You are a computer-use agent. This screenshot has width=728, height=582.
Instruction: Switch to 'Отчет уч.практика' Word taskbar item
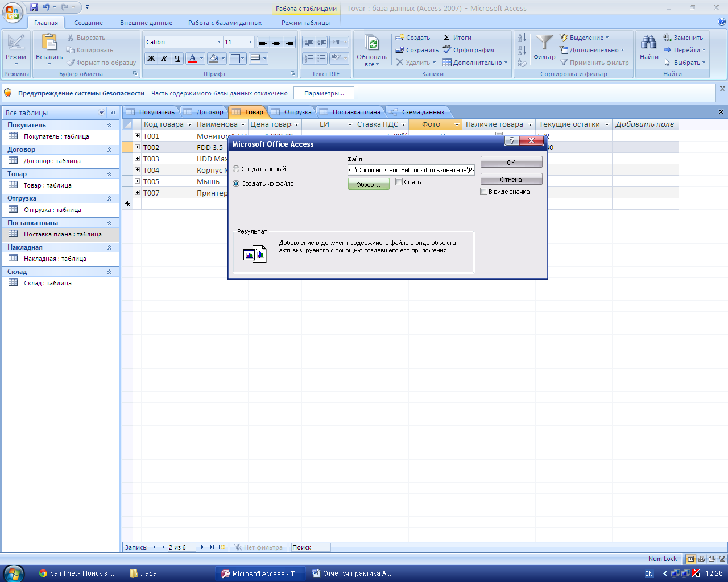tap(352, 573)
